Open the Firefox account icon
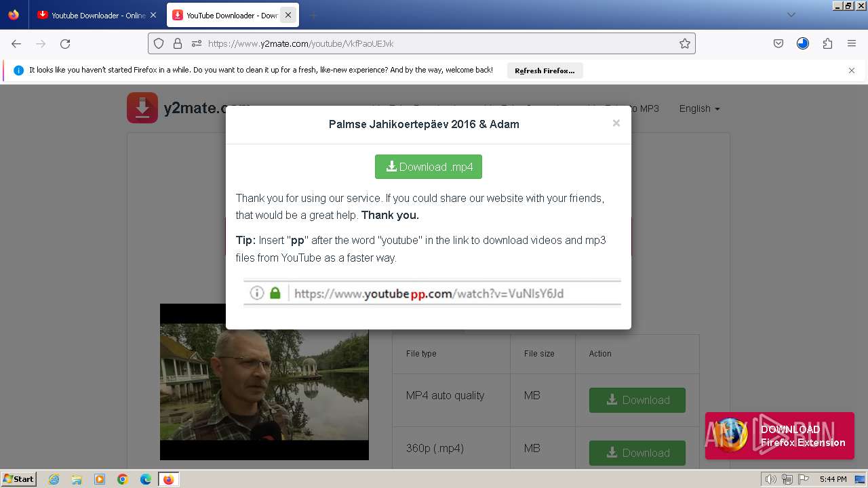 803,43
